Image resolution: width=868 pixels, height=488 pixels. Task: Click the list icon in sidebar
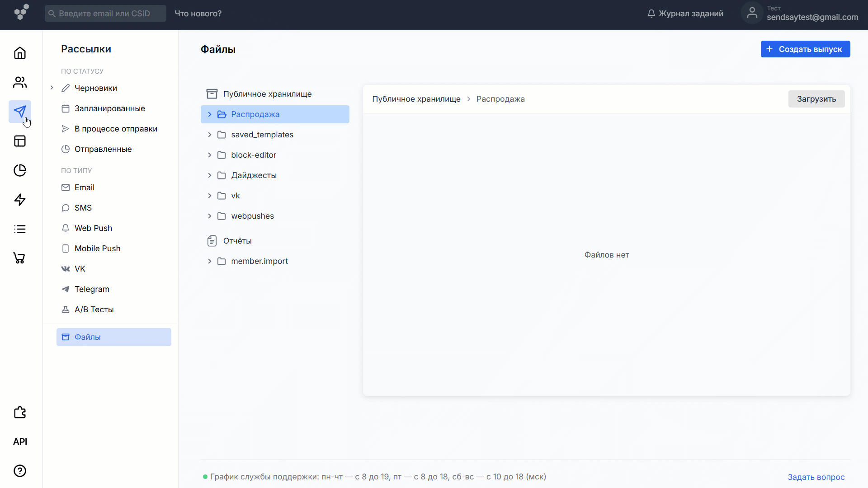(x=20, y=229)
